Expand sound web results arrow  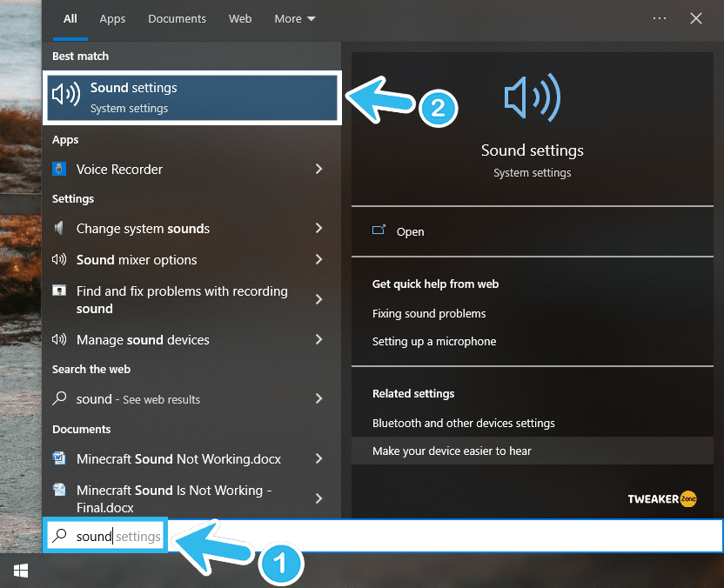tap(318, 398)
